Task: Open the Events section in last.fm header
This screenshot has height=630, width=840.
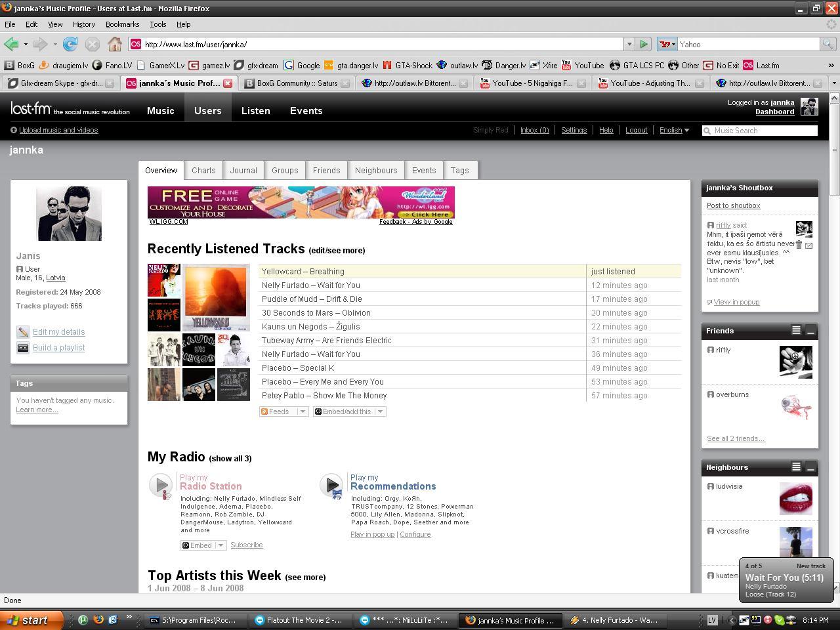Action: coord(306,110)
